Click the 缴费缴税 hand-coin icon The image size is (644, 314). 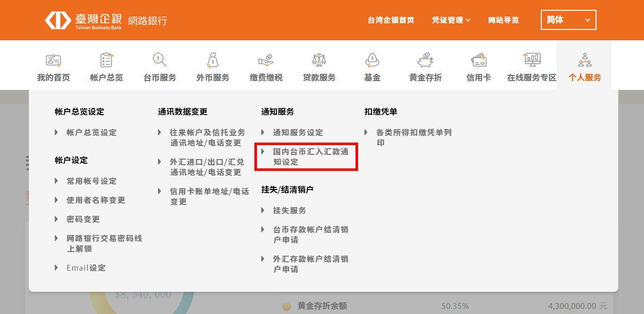(x=266, y=60)
